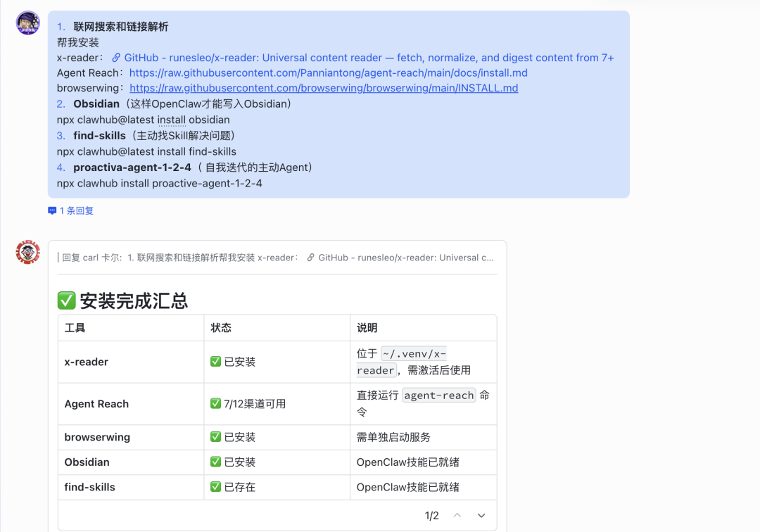The height and width of the screenshot is (532, 760).
Task: Click the green check in the Obsidian row
Action: [215, 462]
